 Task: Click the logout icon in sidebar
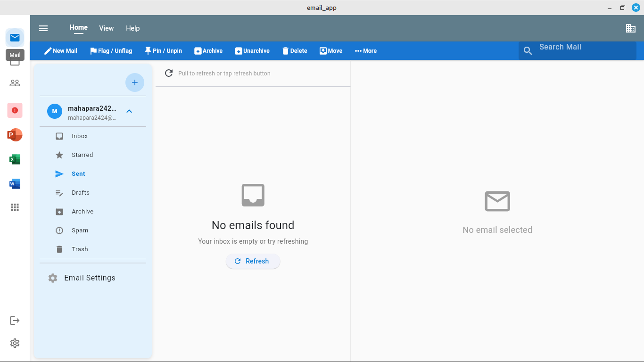[15, 321]
